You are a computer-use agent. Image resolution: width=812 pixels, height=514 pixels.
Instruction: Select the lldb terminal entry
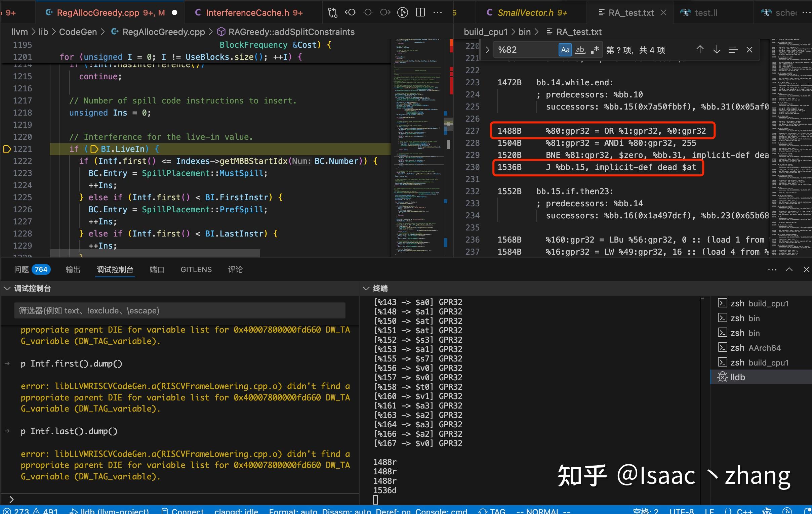[737, 377]
